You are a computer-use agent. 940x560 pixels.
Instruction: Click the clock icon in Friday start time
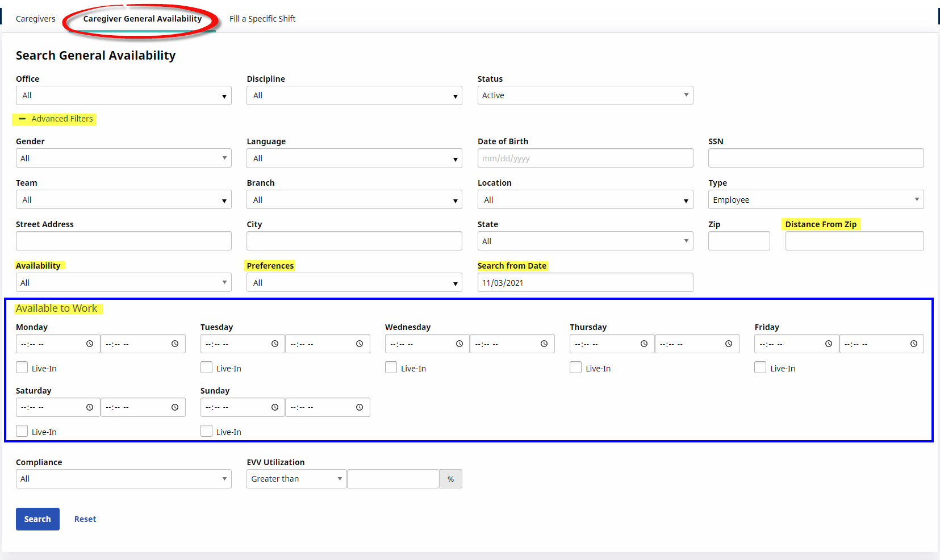829,344
